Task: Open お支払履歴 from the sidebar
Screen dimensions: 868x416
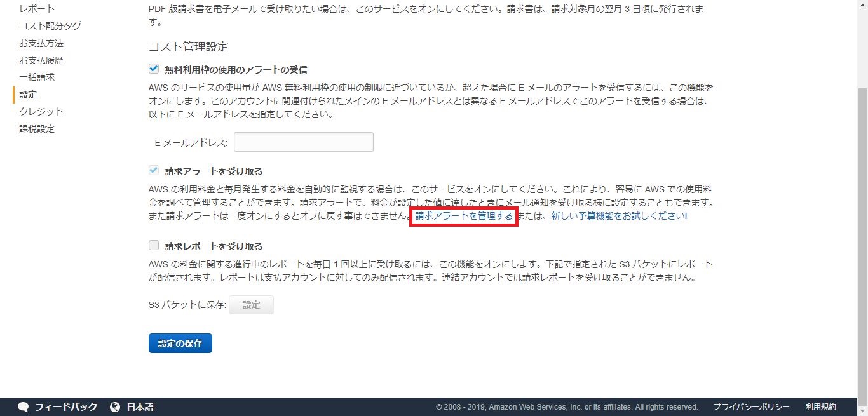Action: [41, 60]
